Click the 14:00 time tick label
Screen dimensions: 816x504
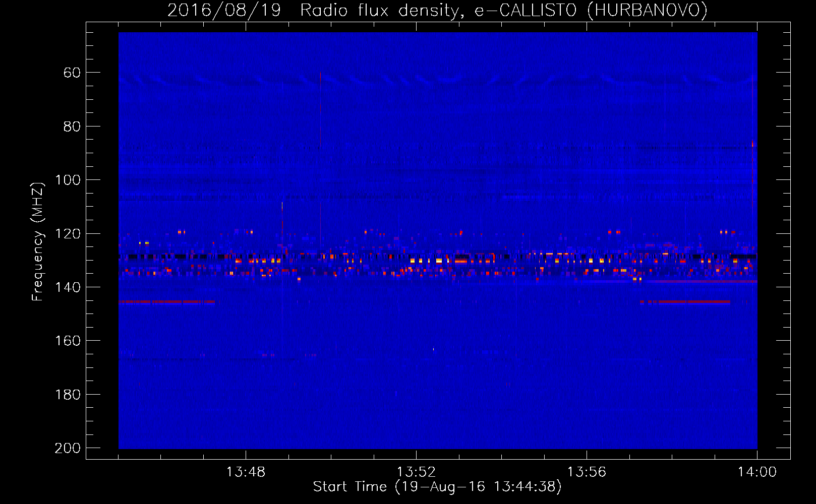[x=757, y=472]
